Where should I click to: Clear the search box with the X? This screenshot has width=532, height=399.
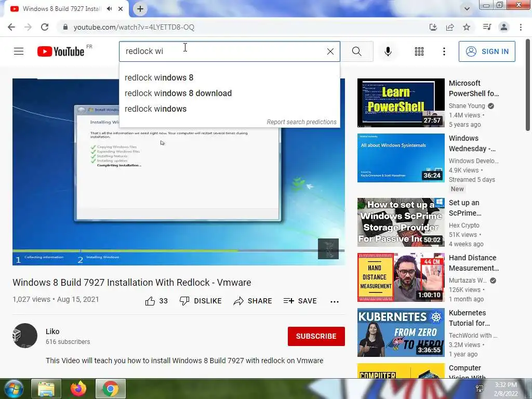pos(330,51)
